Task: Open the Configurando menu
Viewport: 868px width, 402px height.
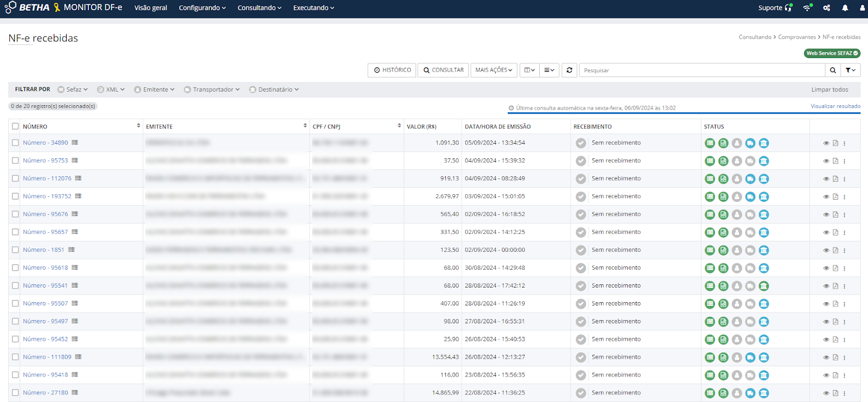Action: pos(202,8)
